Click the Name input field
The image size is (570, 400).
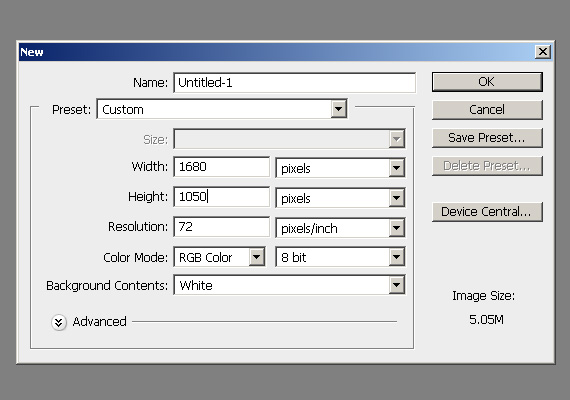[x=294, y=83]
